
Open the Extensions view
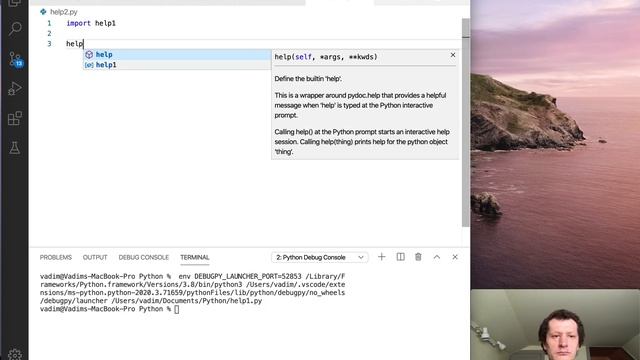coord(15,118)
